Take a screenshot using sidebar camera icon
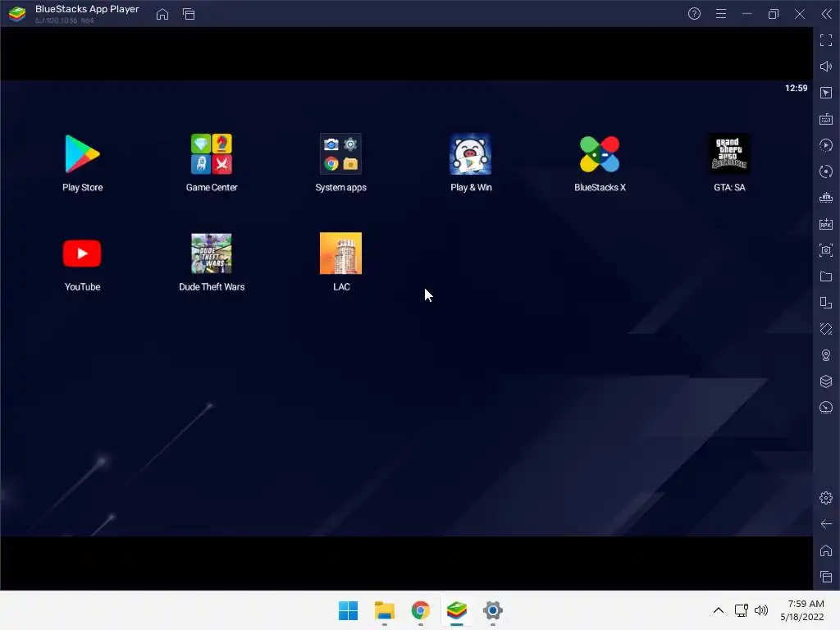Image resolution: width=840 pixels, height=630 pixels. [826, 250]
